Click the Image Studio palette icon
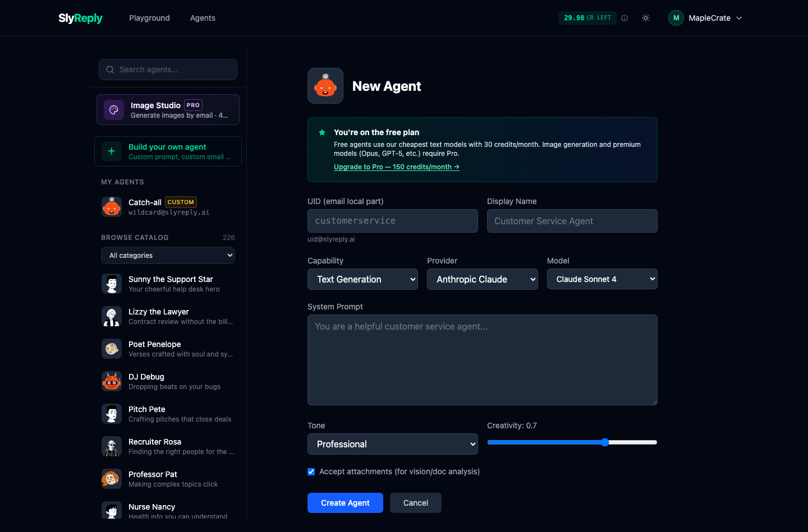Image resolution: width=808 pixels, height=532 pixels. [114, 109]
